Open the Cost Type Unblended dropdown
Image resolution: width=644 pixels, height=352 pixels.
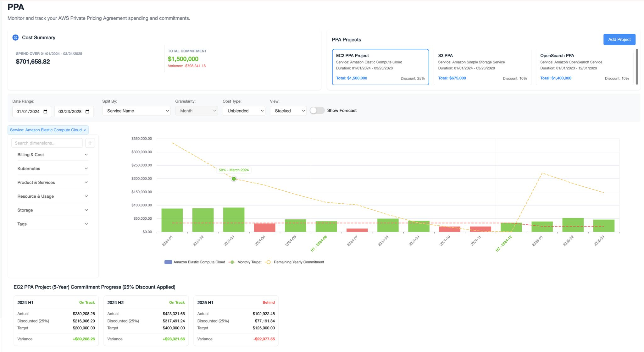coord(244,111)
